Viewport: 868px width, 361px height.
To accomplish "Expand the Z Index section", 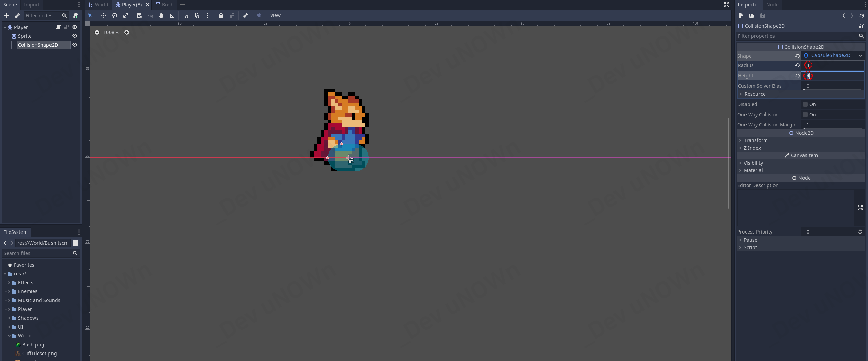I will (x=800, y=148).
